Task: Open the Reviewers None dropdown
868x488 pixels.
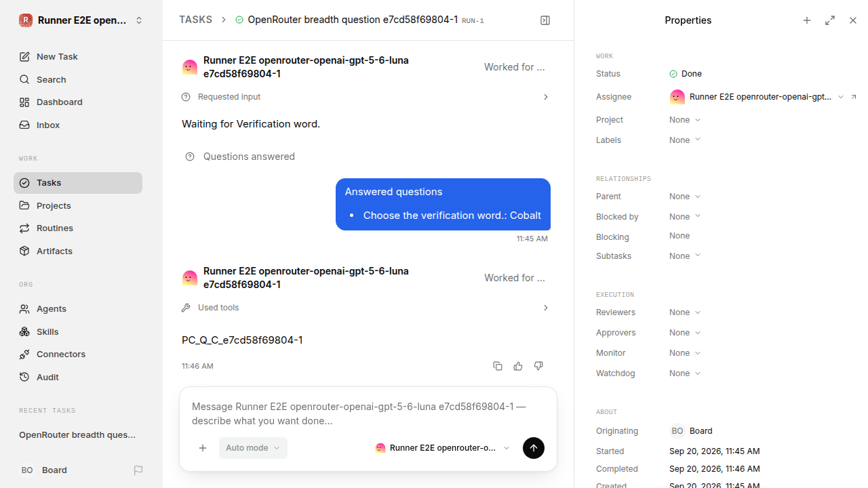Action: click(x=685, y=312)
